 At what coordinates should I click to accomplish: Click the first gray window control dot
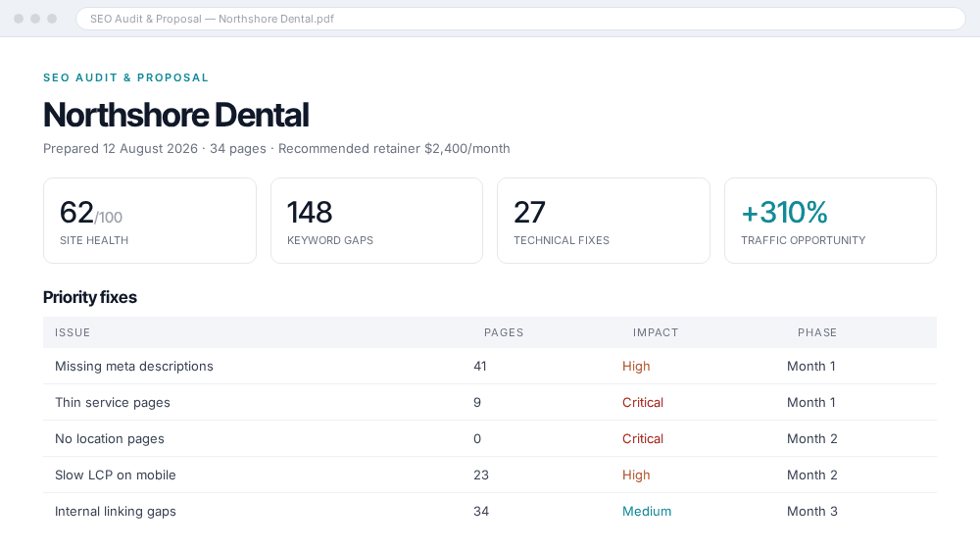pos(19,19)
